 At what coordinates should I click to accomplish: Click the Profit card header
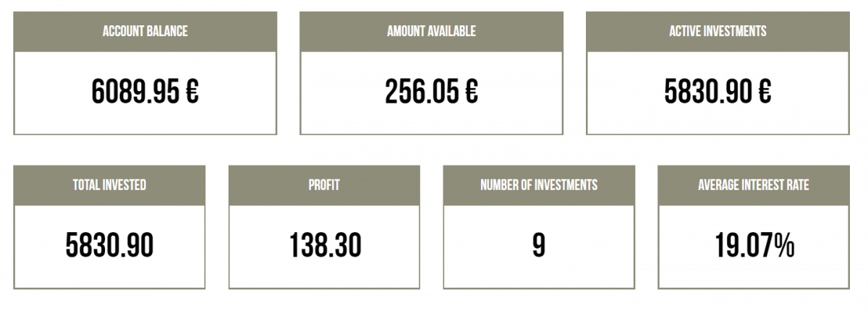(x=324, y=185)
